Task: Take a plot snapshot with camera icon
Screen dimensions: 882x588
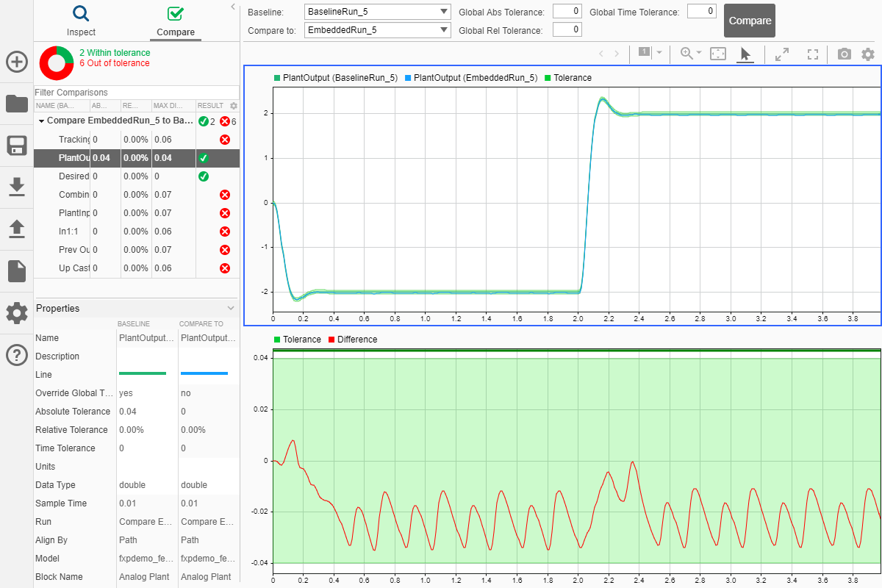Action: point(845,54)
